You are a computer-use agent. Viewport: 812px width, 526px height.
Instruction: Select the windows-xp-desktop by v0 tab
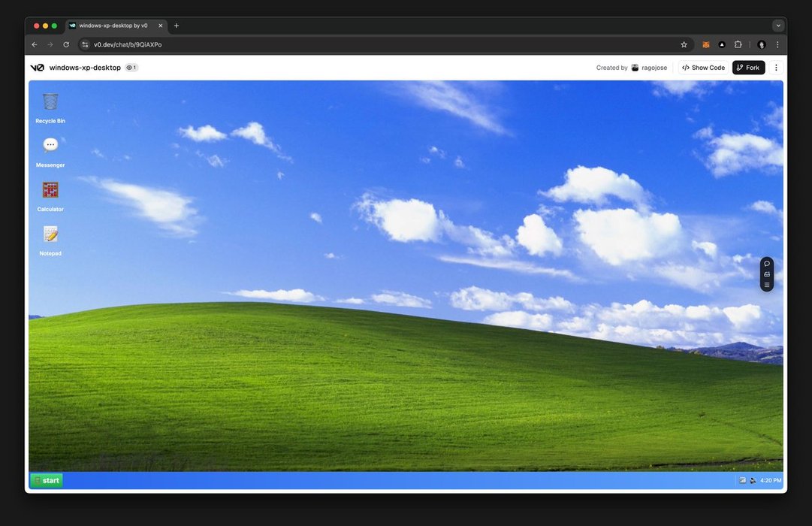point(116,26)
